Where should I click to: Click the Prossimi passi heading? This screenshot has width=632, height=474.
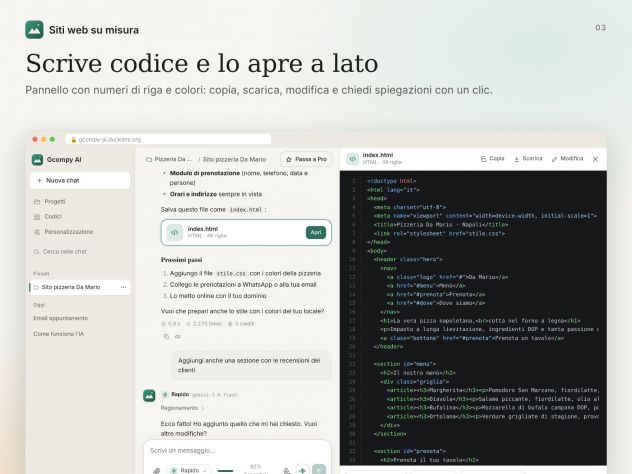coord(181,260)
